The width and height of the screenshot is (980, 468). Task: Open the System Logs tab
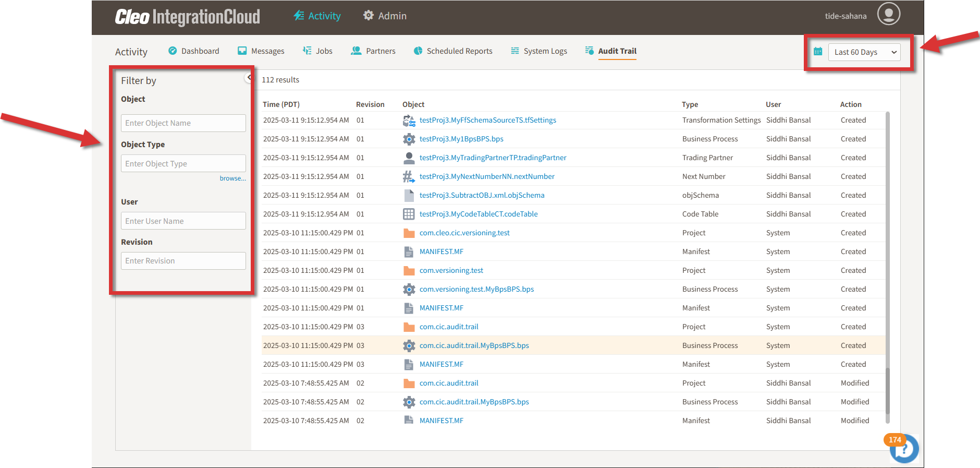coord(539,51)
